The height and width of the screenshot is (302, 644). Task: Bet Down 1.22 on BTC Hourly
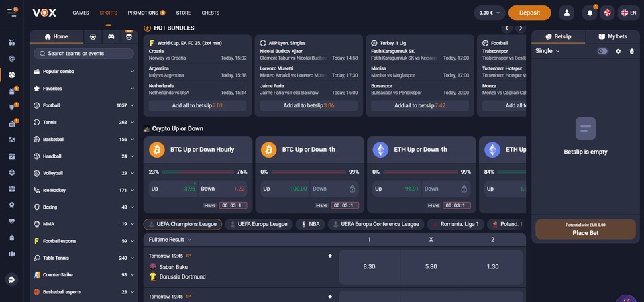click(x=223, y=189)
